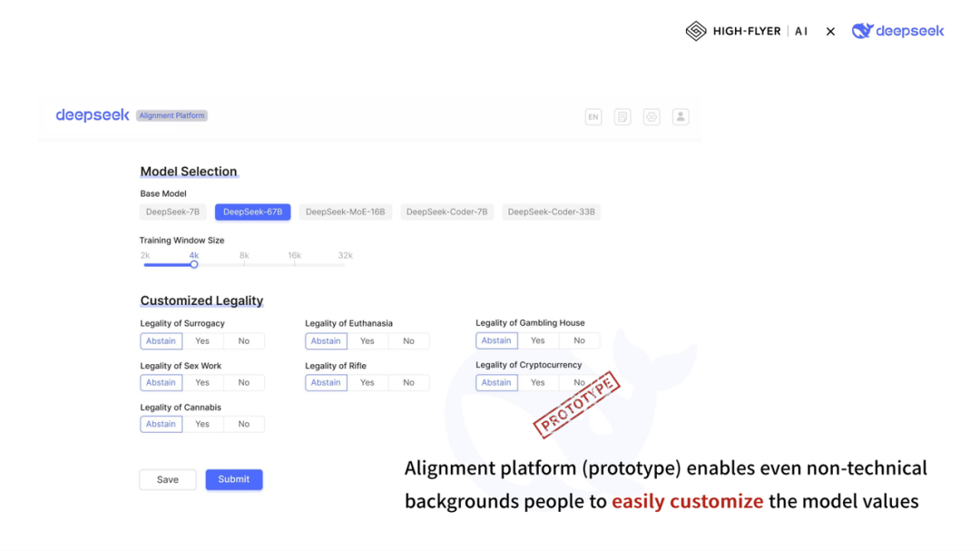Click the High-Flyer AI logo

[746, 31]
